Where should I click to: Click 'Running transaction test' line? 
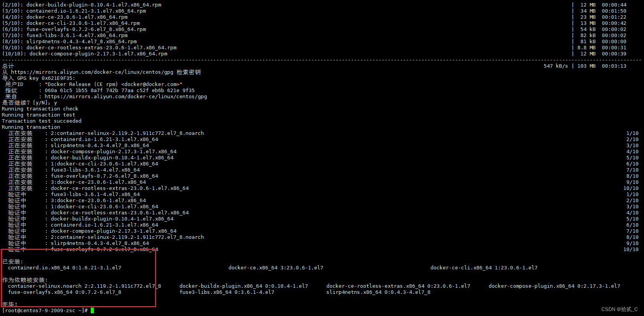click(x=39, y=115)
